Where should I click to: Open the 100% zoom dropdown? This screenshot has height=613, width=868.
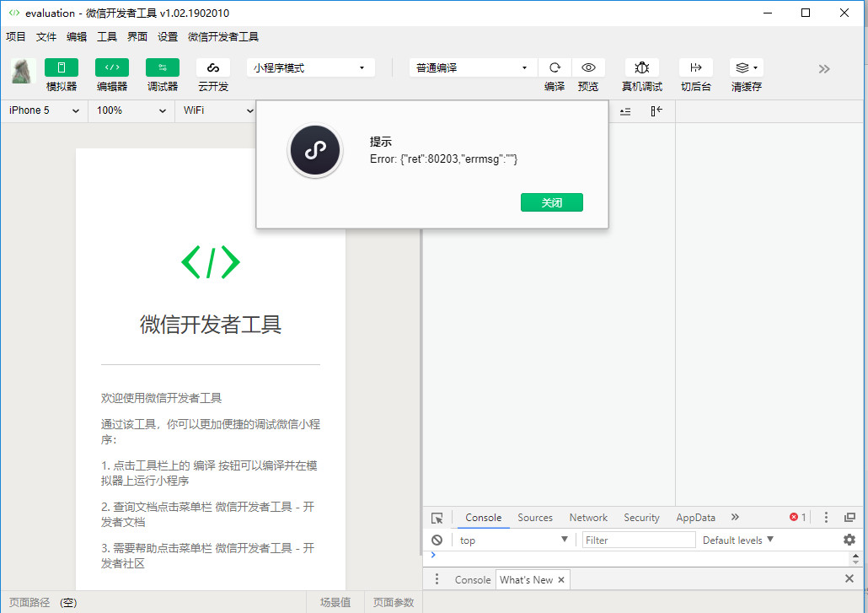tap(131, 110)
